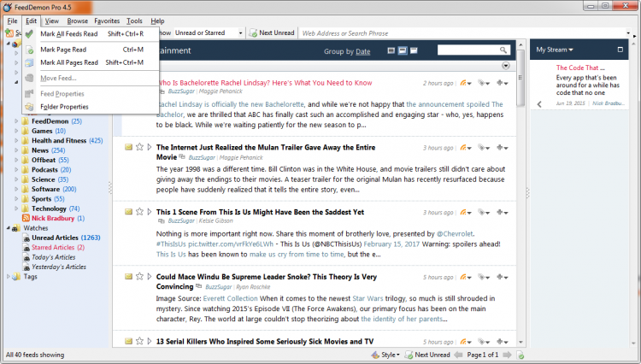Go to next page arrow in status bar

pos(507,355)
